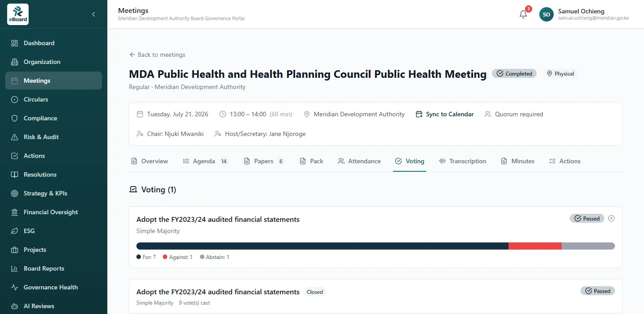Viewport: 644px width, 314px height.
Task: Close the first vote card with the X
Action: pyautogui.click(x=611, y=218)
